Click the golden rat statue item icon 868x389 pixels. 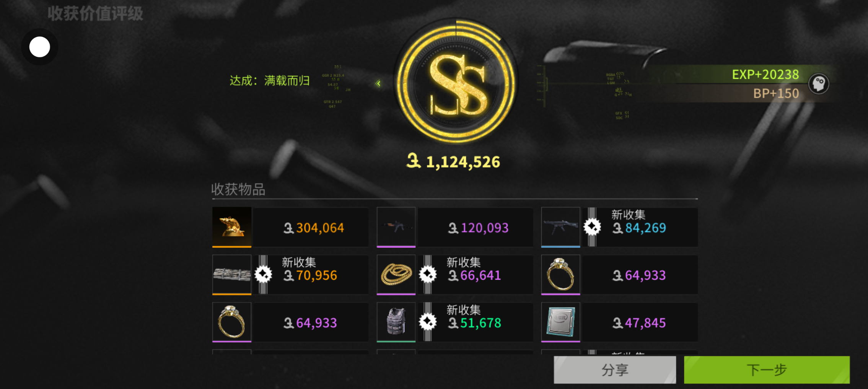click(232, 227)
